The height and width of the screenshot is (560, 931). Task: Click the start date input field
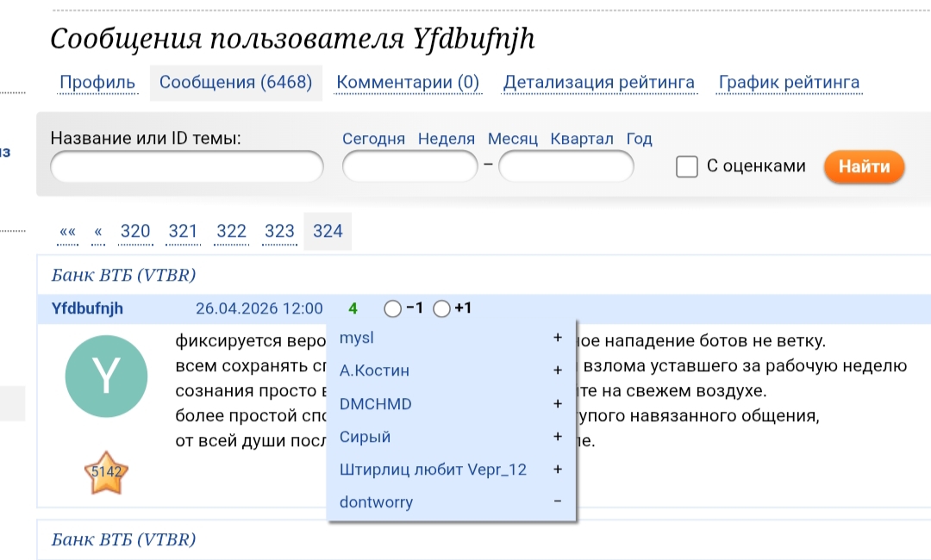(409, 166)
